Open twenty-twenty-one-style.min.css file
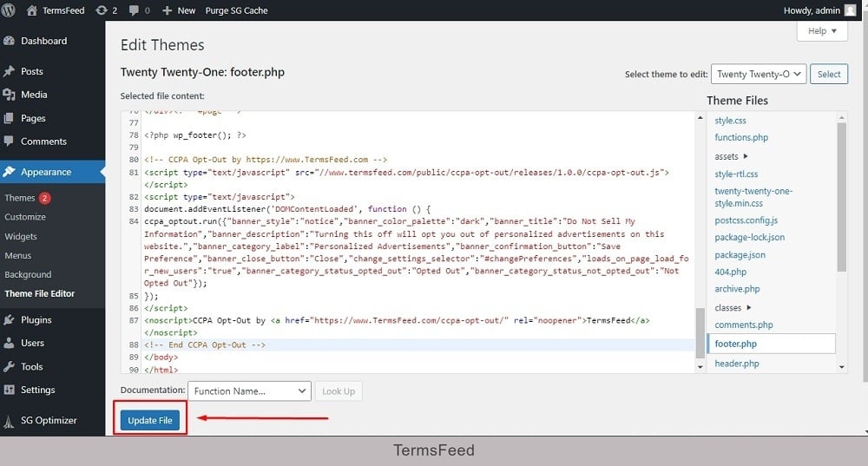The height and width of the screenshot is (466, 868). coord(753,197)
